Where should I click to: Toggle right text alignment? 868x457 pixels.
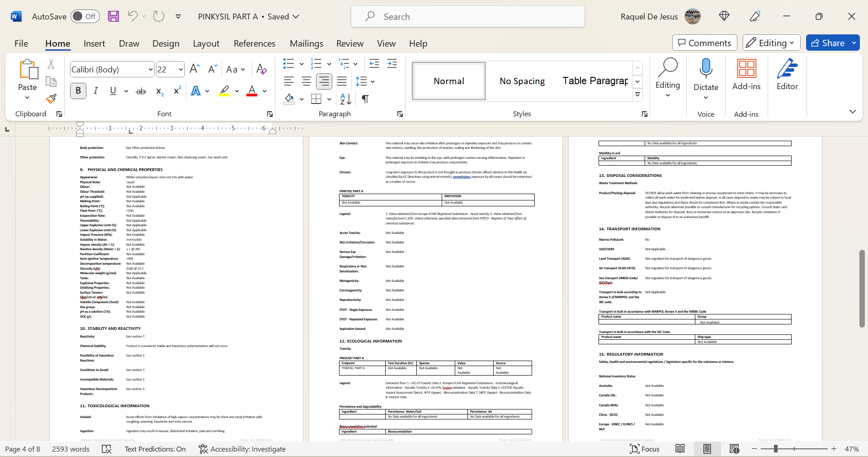tap(324, 81)
